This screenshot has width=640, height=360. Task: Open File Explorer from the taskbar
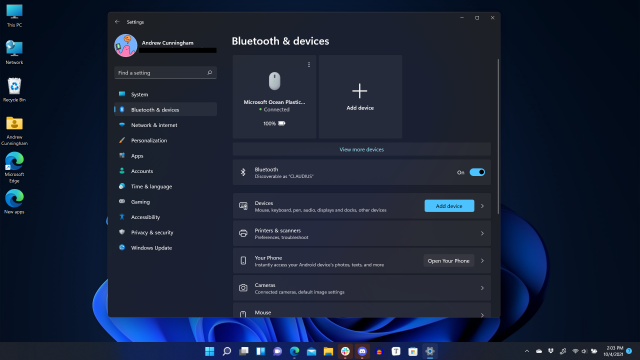point(328,351)
